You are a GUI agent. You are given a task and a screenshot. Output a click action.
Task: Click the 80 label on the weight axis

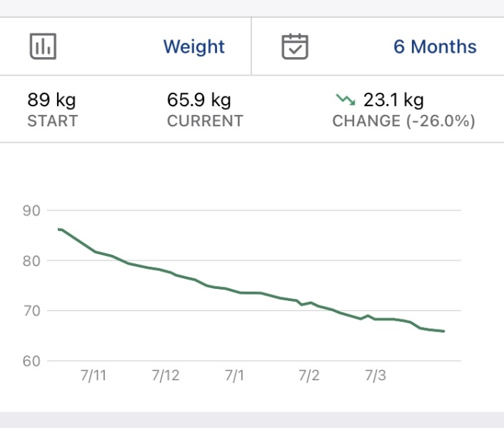(31, 260)
